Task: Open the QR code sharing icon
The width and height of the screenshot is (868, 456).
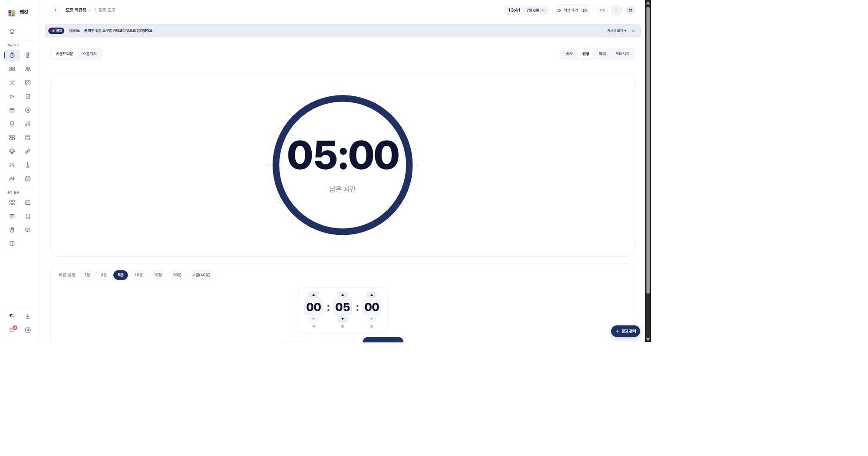Action: coord(12,203)
